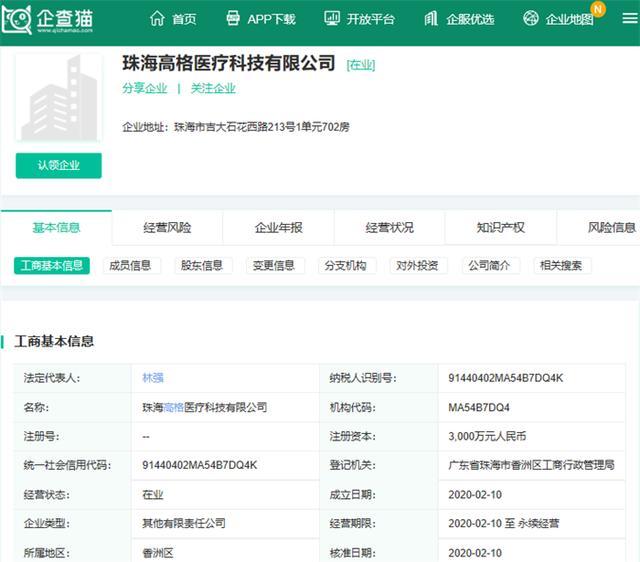640x562 pixels.
Task: Click the 机构代码 value MA54B7DQ4
Action: (x=479, y=407)
